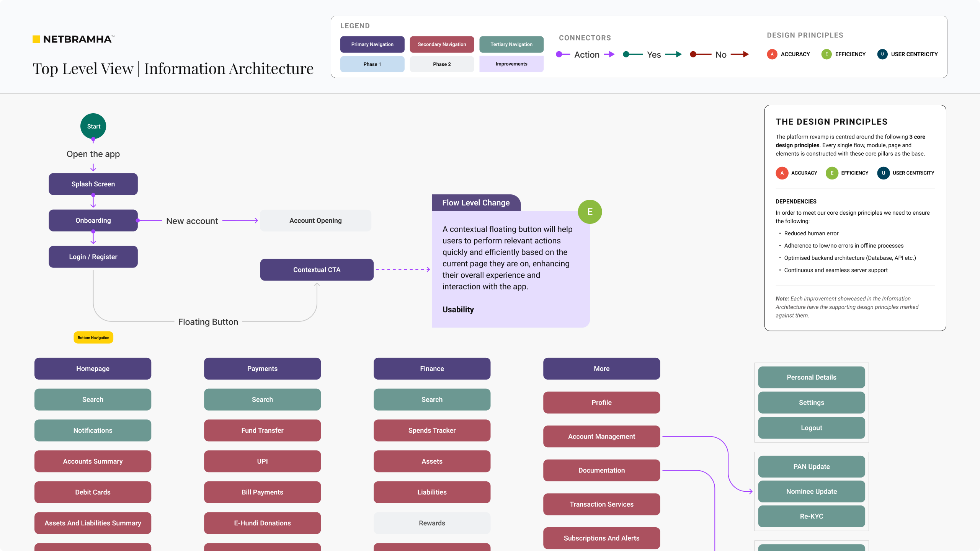Click the Login / Register node
This screenshot has width=980, height=551.
click(x=93, y=257)
